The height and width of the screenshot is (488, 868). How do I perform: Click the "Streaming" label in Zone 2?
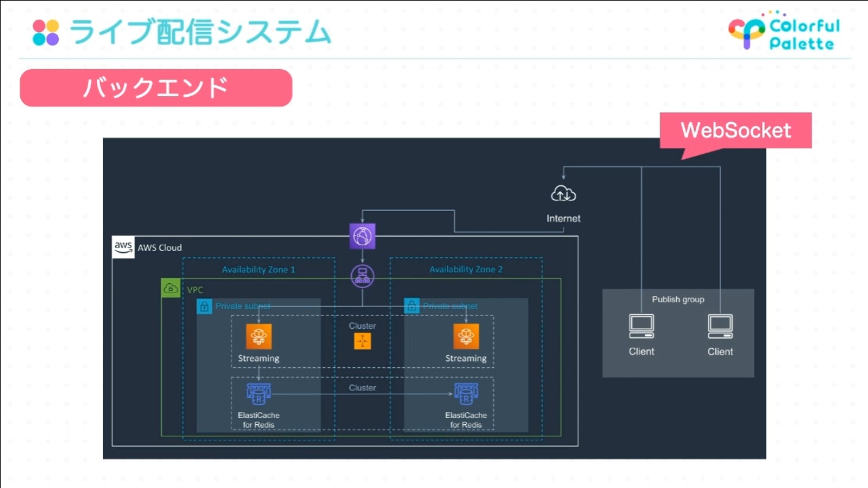point(466,359)
